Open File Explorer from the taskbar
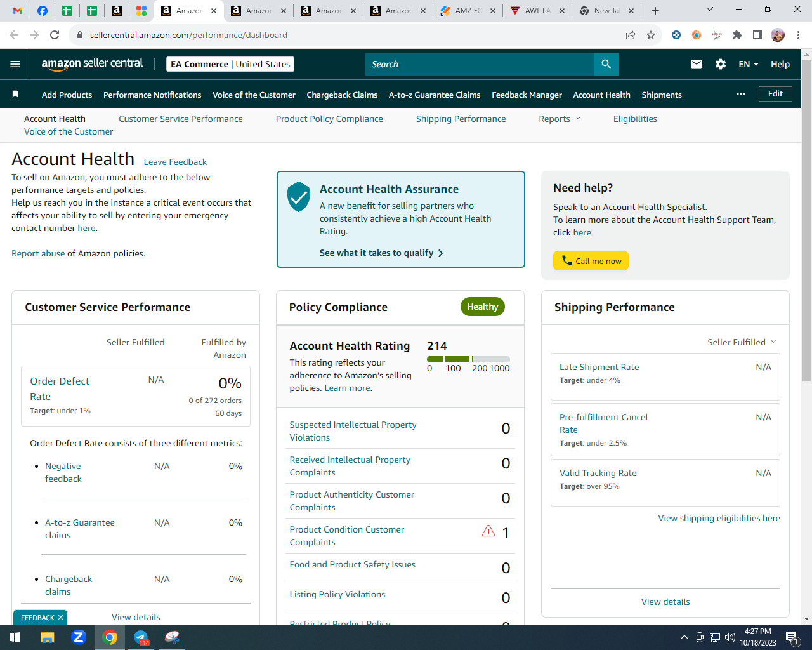 (48, 637)
